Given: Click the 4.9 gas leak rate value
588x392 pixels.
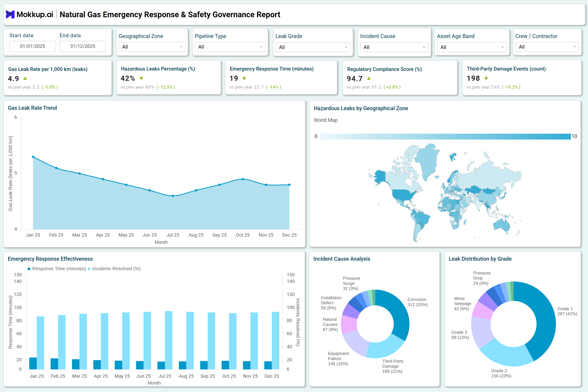Looking at the screenshot, I should click(x=14, y=79).
